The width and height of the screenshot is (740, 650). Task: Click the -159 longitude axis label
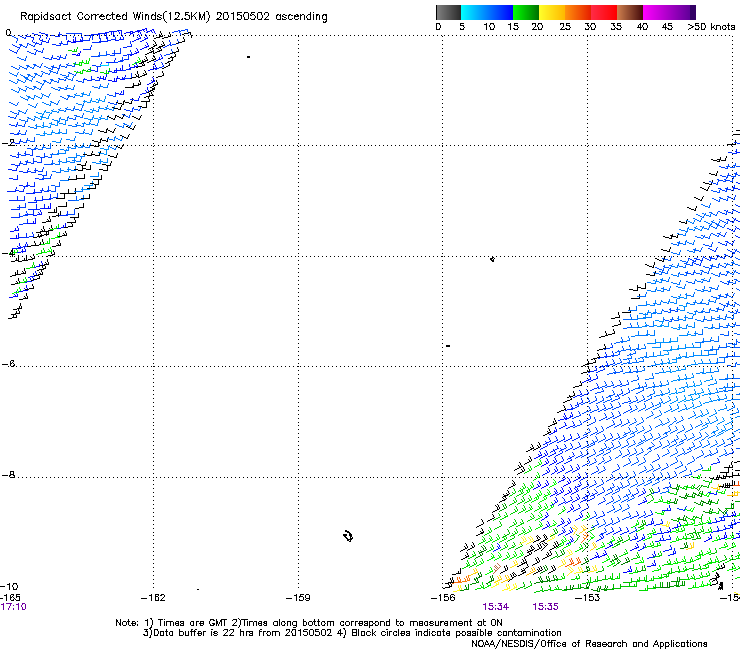(x=298, y=598)
